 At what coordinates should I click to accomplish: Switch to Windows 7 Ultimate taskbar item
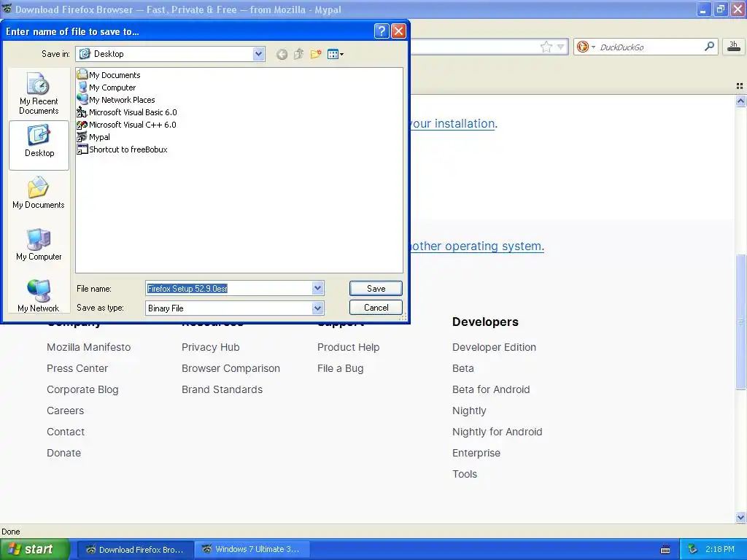click(252, 550)
